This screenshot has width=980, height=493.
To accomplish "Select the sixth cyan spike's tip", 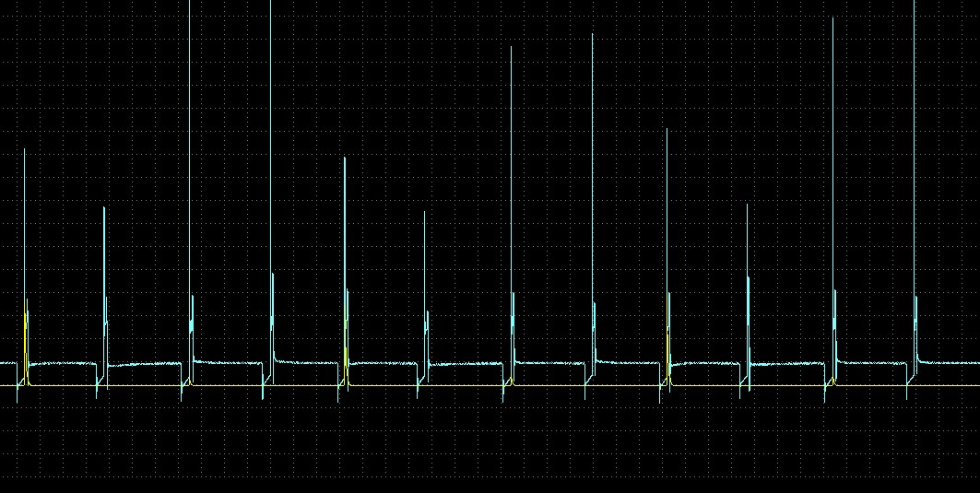I will click(x=425, y=212).
